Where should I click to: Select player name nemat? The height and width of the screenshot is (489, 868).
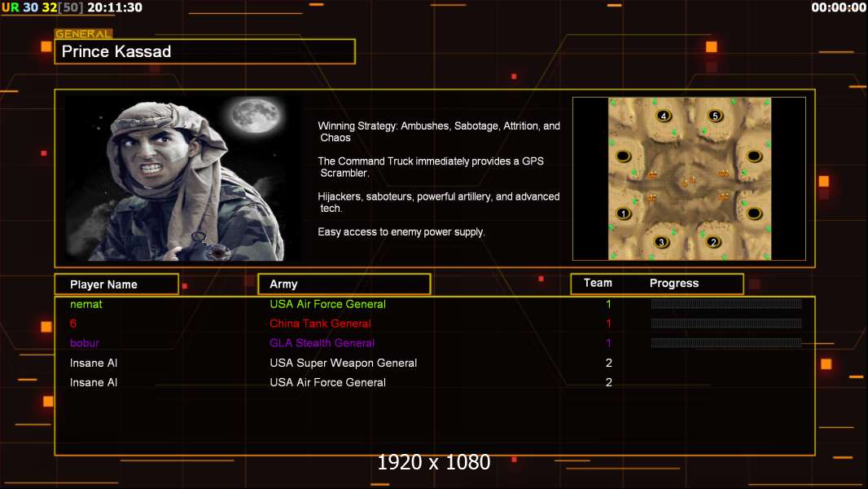(85, 304)
